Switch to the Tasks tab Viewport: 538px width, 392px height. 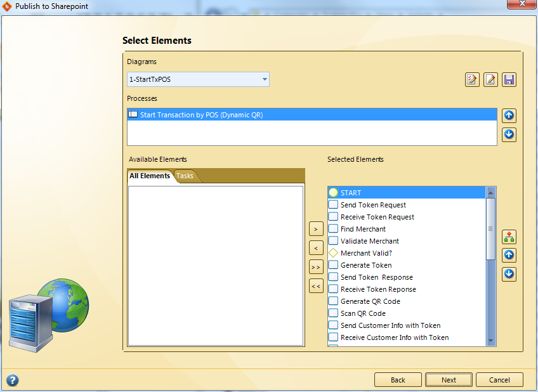tap(185, 176)
